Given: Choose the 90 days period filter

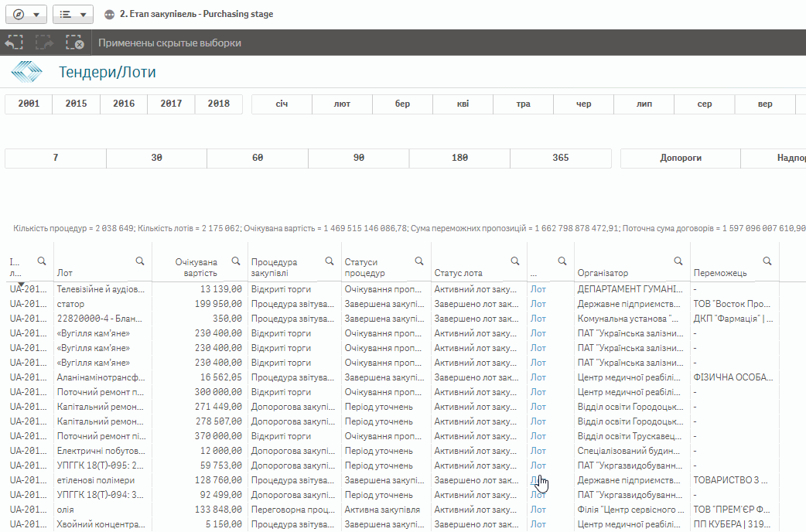Looking at the screenshot, I should [358, 158].
